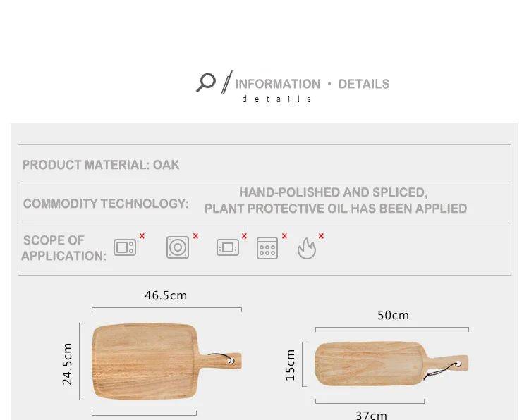
Task: Click the red X beside the flame icon
Action: 321,236
